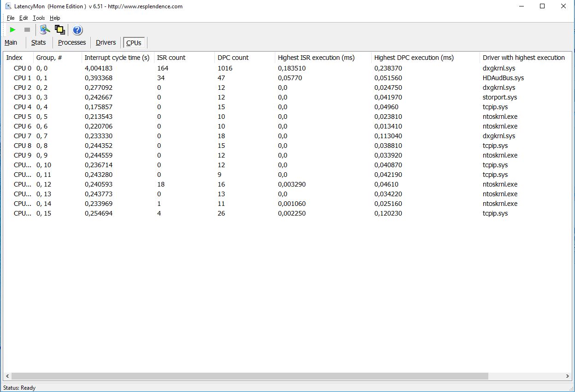
Task: Click the gray stop monitoring icon
Action: point(27,30)
